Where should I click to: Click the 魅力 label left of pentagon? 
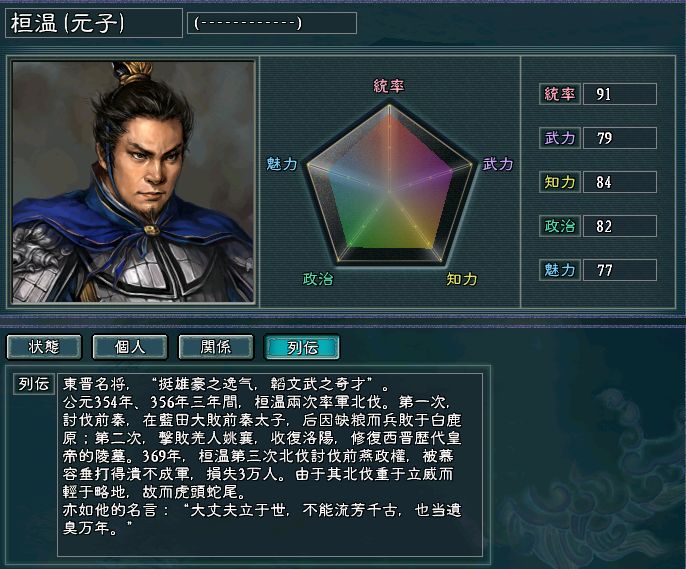tap(282, 164)
